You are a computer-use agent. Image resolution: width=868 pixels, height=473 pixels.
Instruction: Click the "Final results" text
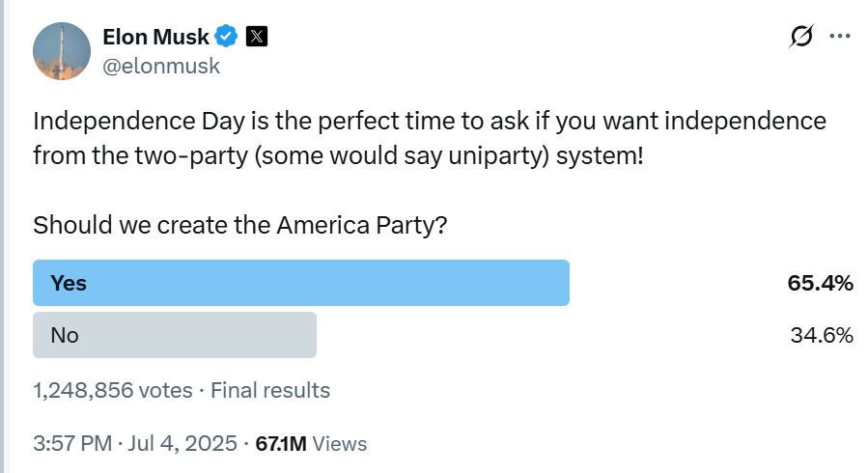270,391
